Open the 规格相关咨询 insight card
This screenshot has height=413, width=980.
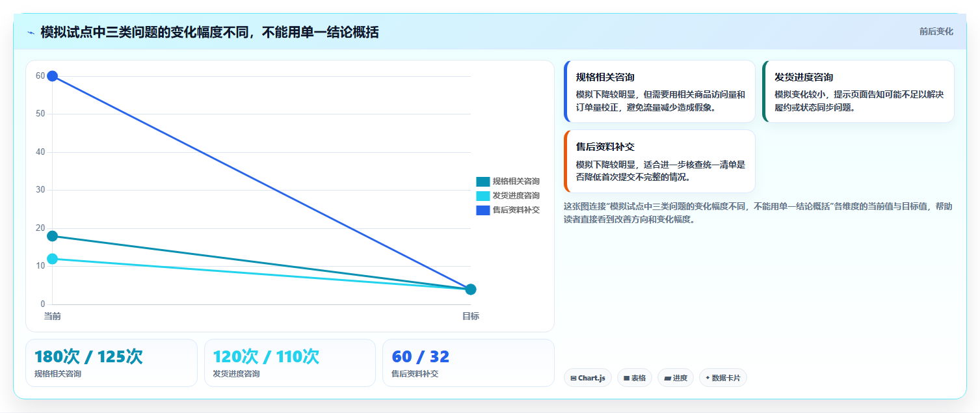[x=659, y=92]
